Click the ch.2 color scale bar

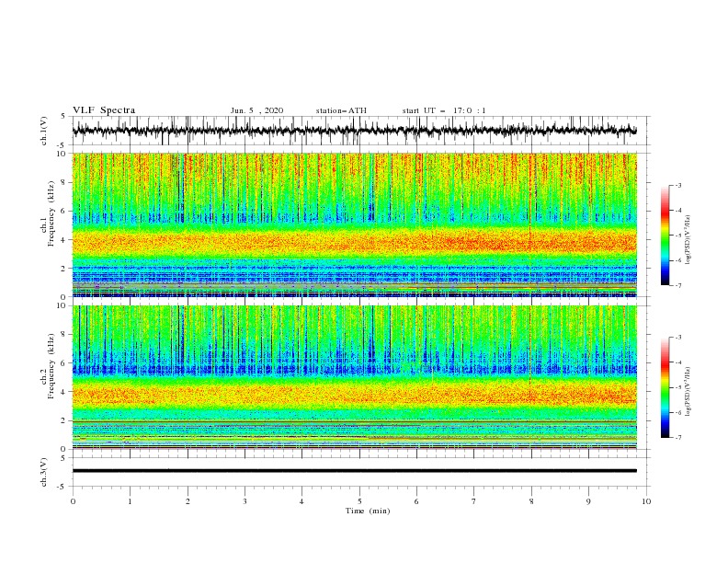tap(665, 387)
